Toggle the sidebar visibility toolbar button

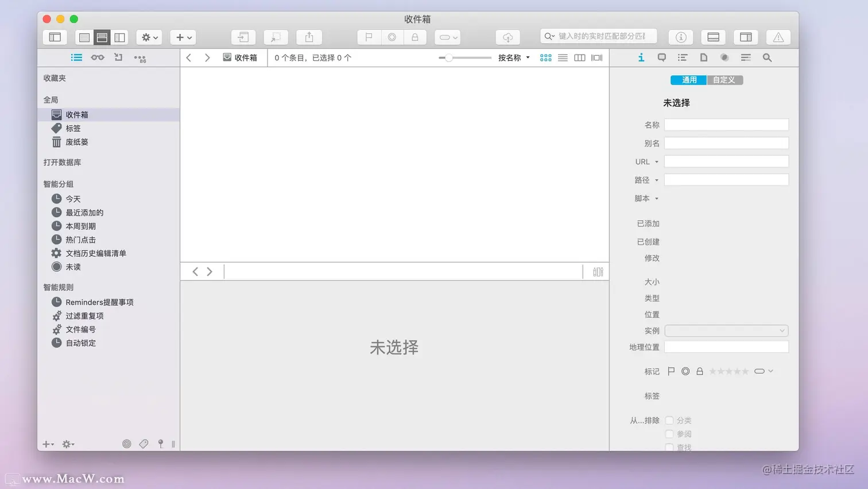coord(55,37)
